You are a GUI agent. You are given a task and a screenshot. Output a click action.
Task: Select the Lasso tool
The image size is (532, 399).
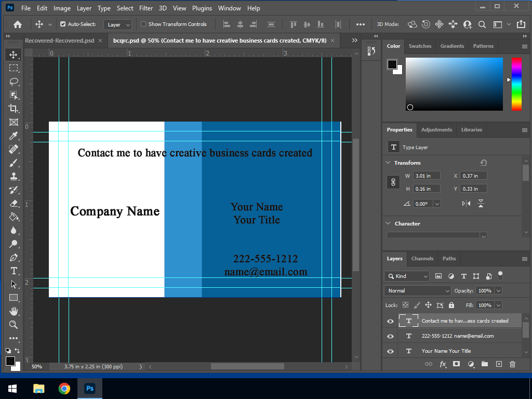point(14,82)
